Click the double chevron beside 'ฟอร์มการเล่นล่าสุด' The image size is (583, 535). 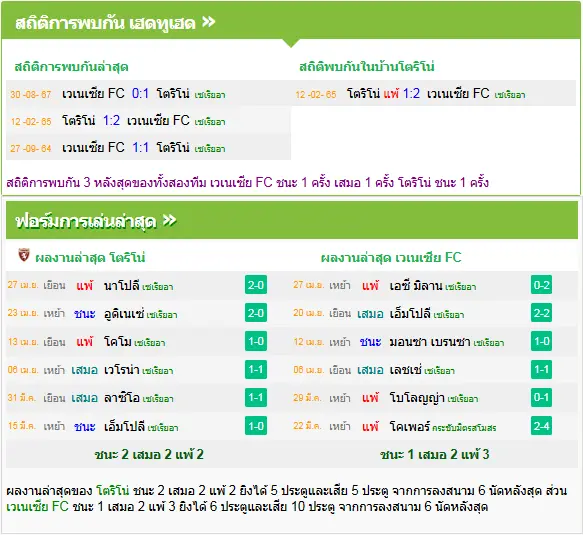click(x=170, y=220)
